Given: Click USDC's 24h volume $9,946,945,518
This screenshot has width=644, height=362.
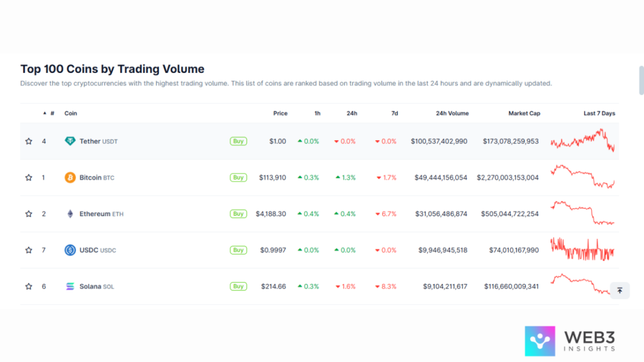Looking at the screenshot, I should (x=443, y=250).
